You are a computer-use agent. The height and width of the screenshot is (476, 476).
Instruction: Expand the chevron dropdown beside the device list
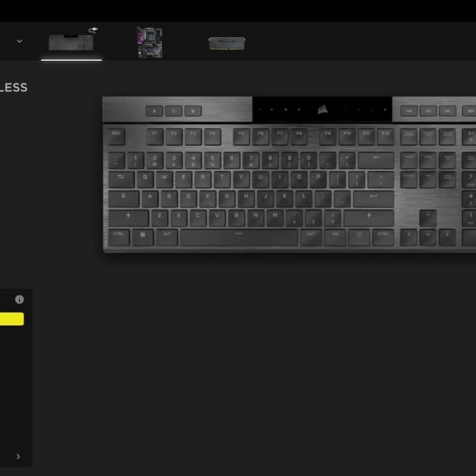(x=19, y=41)
